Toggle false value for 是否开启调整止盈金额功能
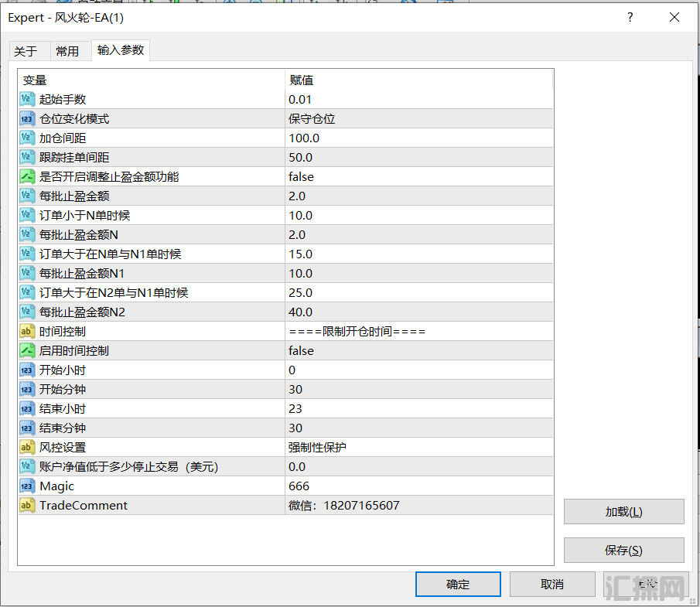 pos(418,177)
